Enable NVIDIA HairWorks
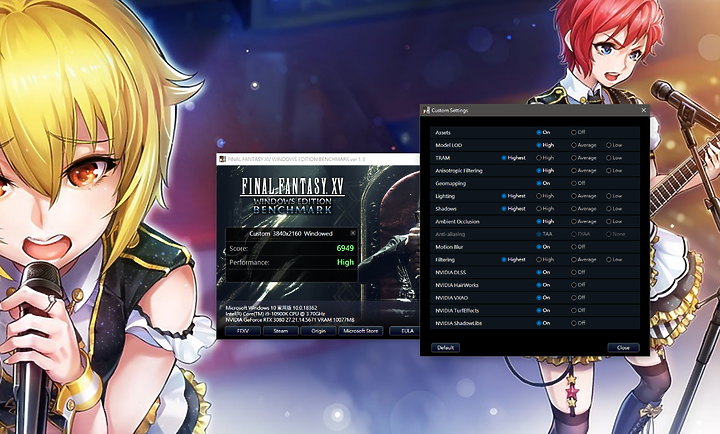The width and height of the screenshot is (720, 434). pos(543,285)
